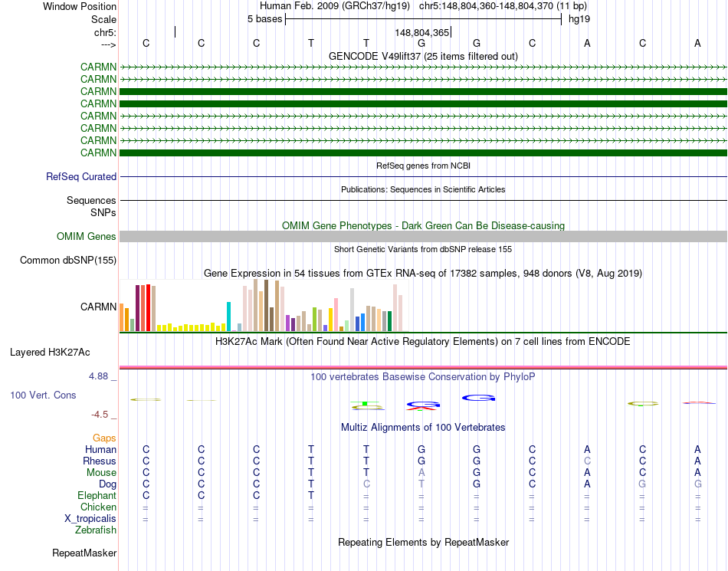Click the OMIM Genes label
This screenshot has width=728, height=571.
point(86,236)
